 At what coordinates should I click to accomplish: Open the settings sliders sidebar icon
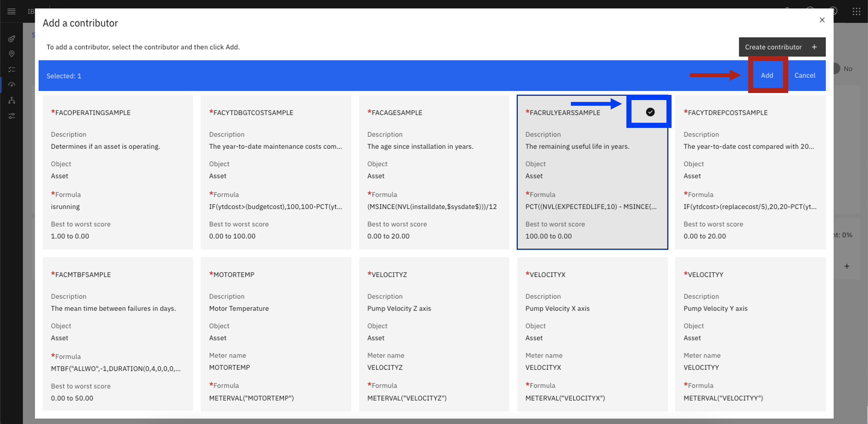pyautogui.click(x=11, y=116)
